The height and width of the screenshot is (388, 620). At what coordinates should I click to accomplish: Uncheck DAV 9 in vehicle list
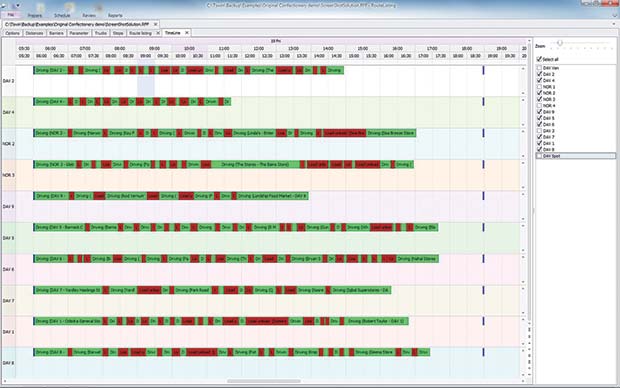point(539,112)
